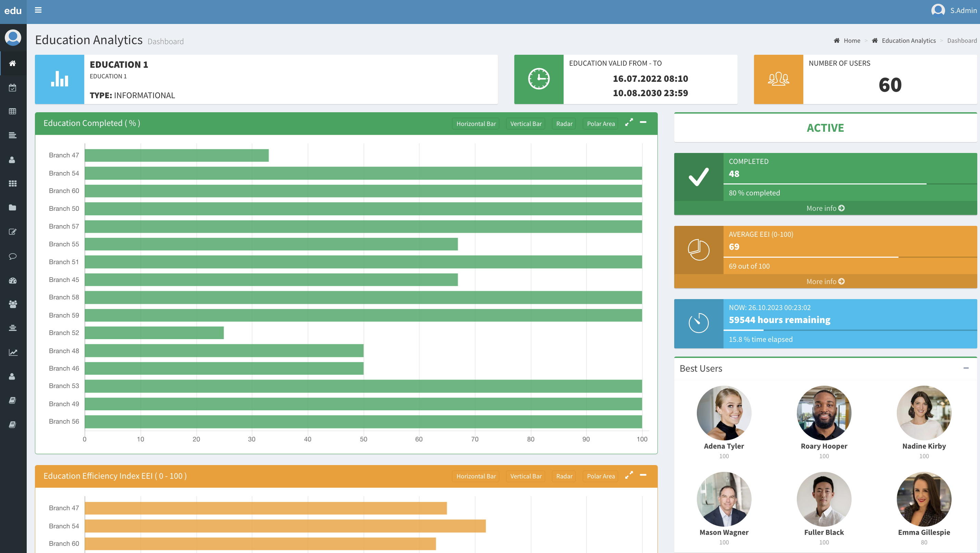Click the edu logo in the header
The width and height of the screenshot is (980, 553).
coord(13,11)
